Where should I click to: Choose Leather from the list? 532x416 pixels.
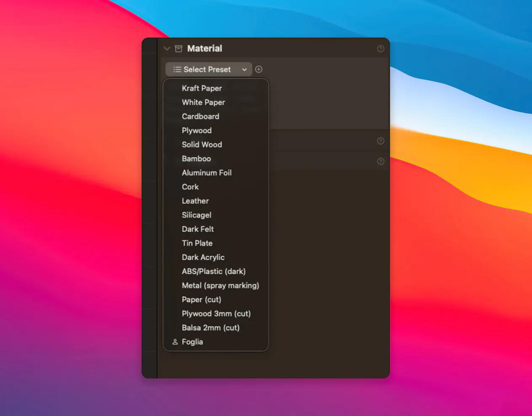tap(216, 201)
